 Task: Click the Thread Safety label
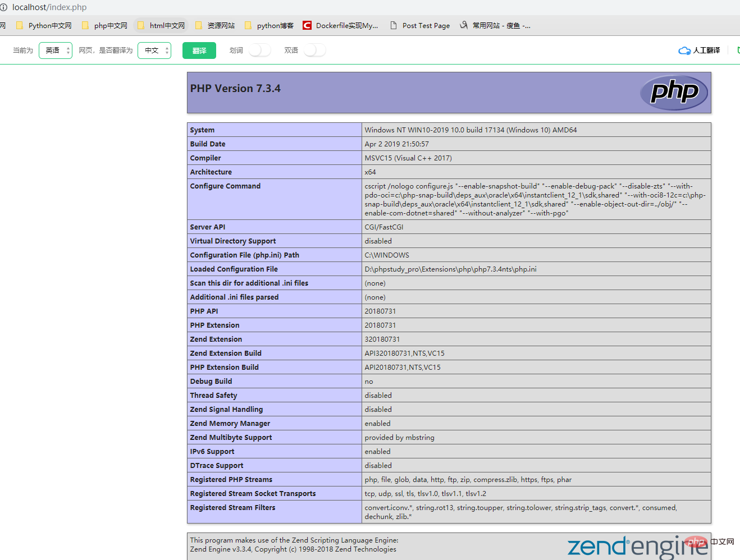pyautogui.click(x=213, y=395)
